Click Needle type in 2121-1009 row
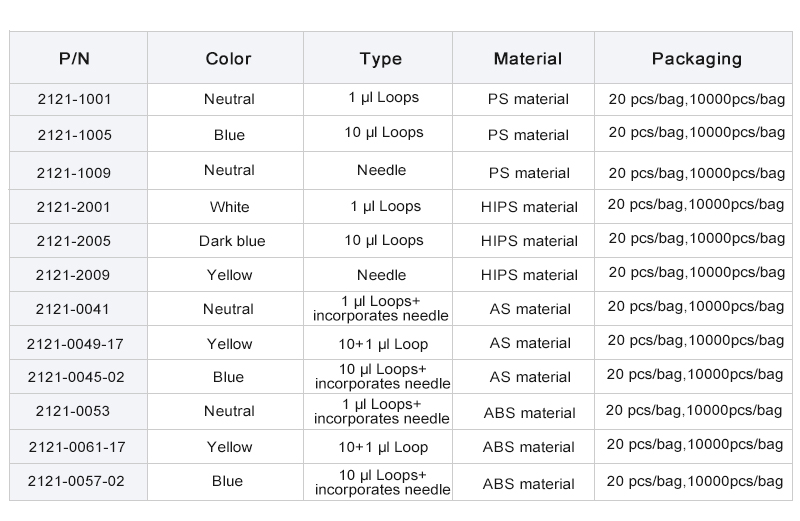 point(381,170)
